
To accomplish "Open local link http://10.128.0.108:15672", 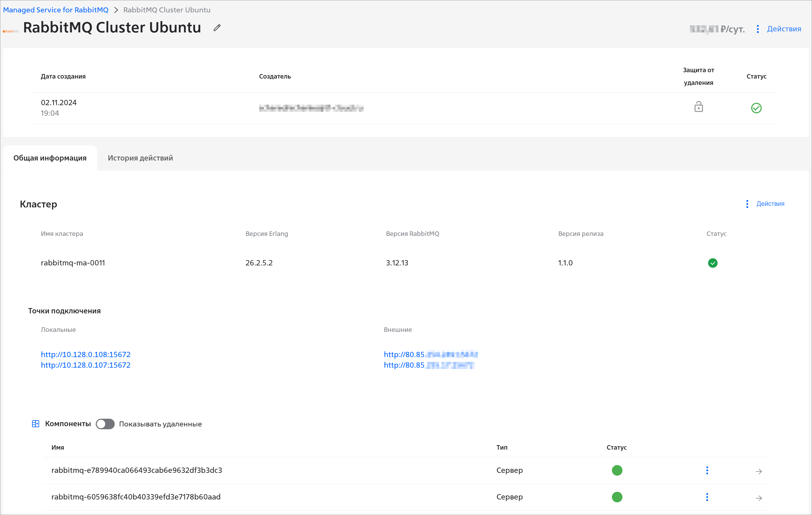I will click(x=86, y=354).
